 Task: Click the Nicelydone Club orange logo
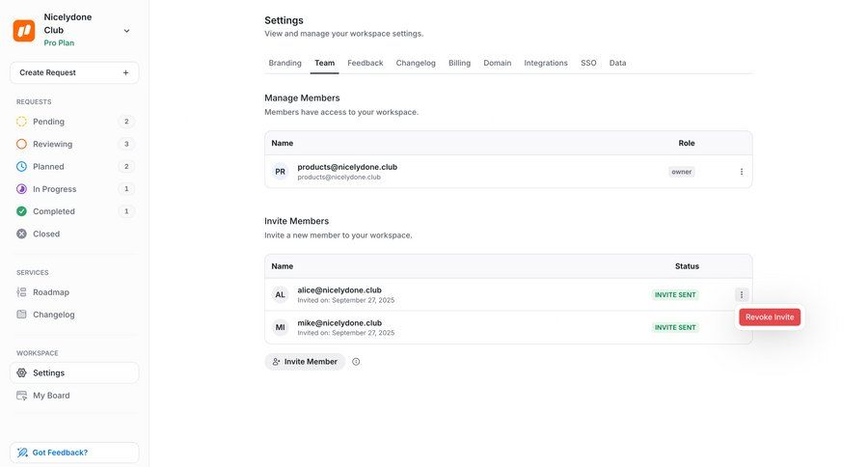click(24, 30)
